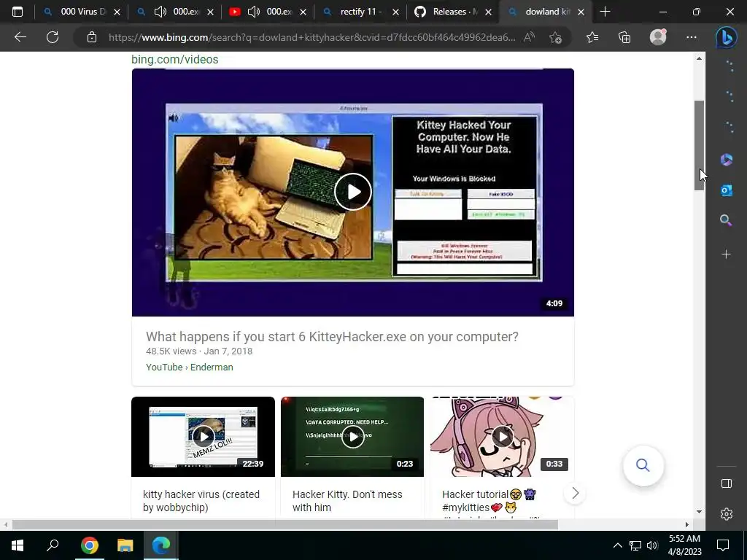The height and width of the screenshot is (560, 747).
Task: Play the DATA CORRUPTED video thumbnail
Action: click(x=352, y=437)
